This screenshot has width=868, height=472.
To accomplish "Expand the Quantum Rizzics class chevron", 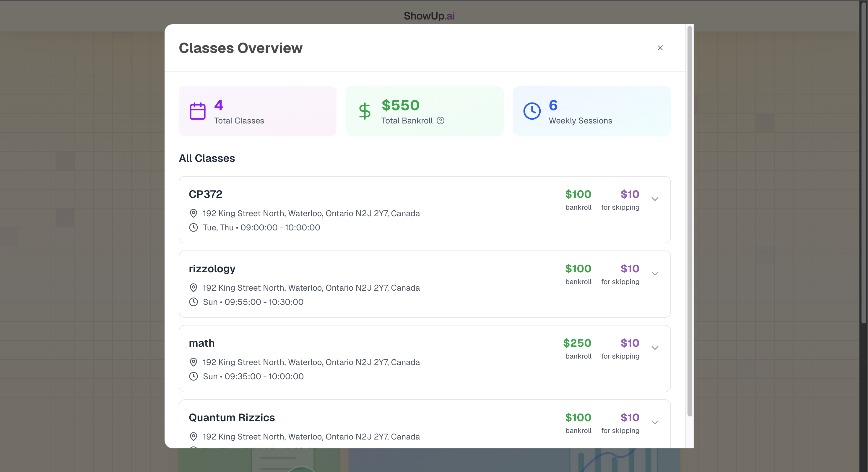I will click(655, 422).
